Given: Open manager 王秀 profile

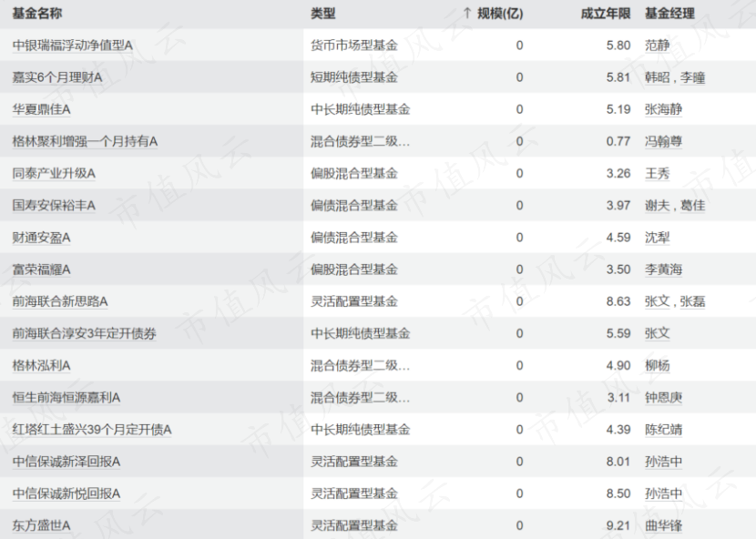Looking at the screenshot, I should 657,174.
